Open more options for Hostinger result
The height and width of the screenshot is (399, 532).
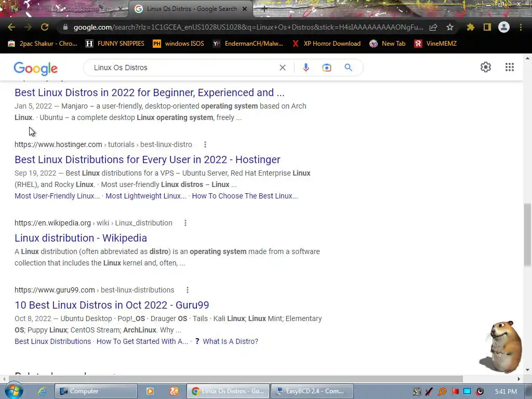coord(205,144)
